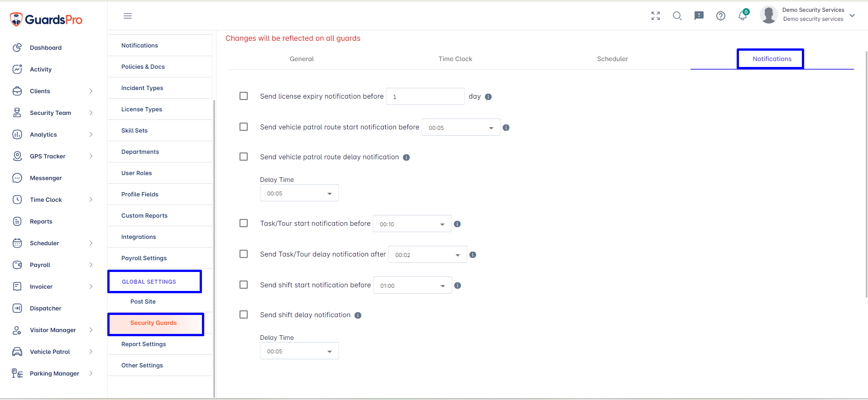
Task: Click the Invoicer document icon
Action: coord(17,286)
